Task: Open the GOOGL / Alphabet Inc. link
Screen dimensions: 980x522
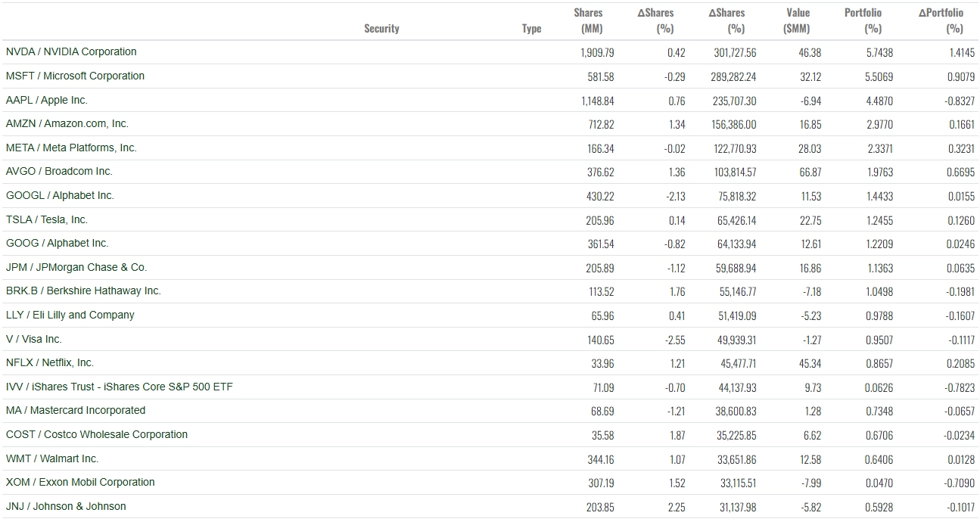Action: tap(60, 196)
